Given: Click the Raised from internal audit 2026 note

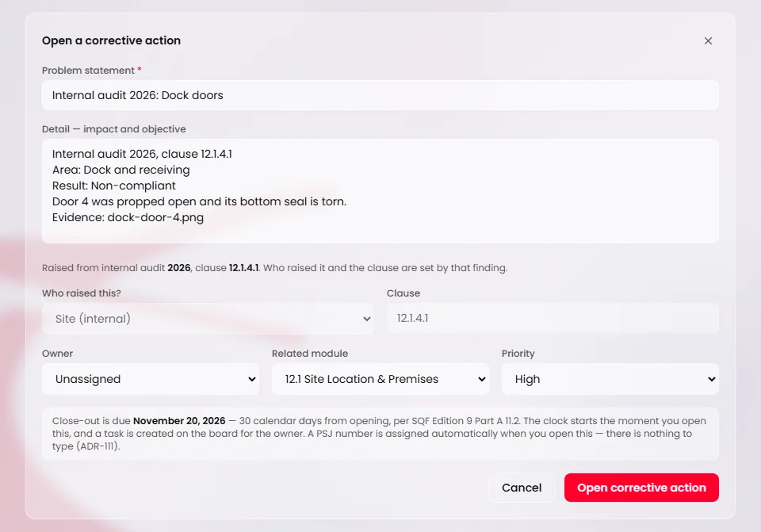Looking at the screenshot, I should coord(275,268).
